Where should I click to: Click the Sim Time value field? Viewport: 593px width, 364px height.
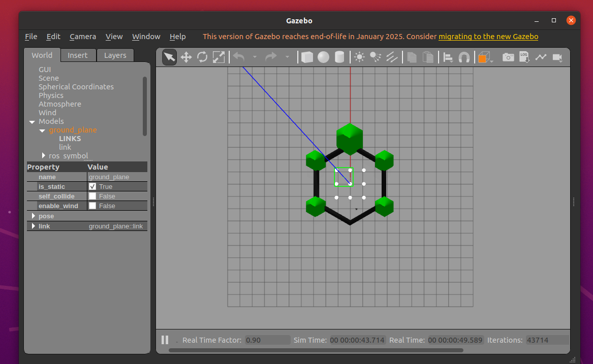[358, 340]
